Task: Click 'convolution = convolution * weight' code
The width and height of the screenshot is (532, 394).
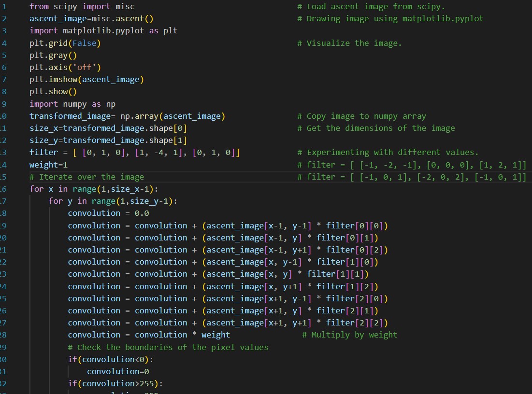Action: tap(149, 335)
